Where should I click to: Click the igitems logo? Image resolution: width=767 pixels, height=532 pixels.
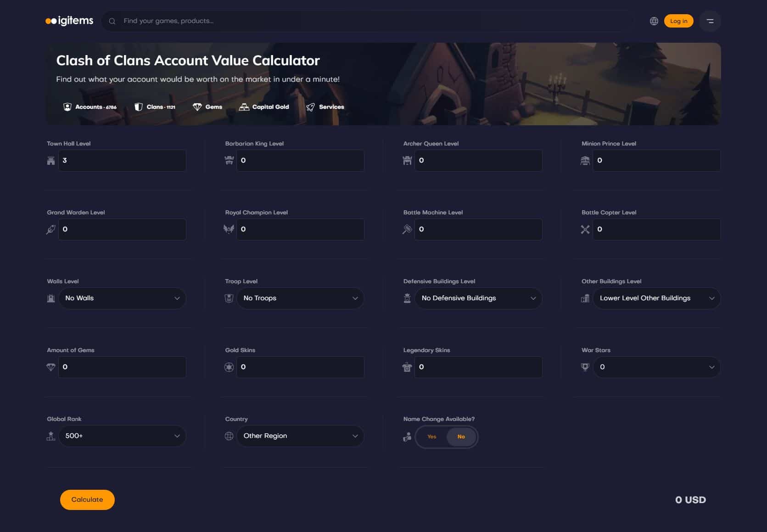tap(69, 21)
